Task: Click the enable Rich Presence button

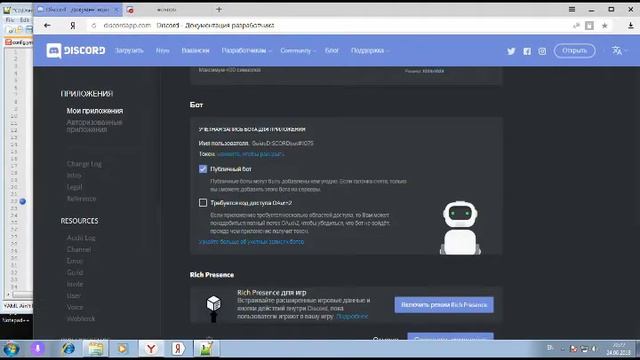Action: coord(444,305)
